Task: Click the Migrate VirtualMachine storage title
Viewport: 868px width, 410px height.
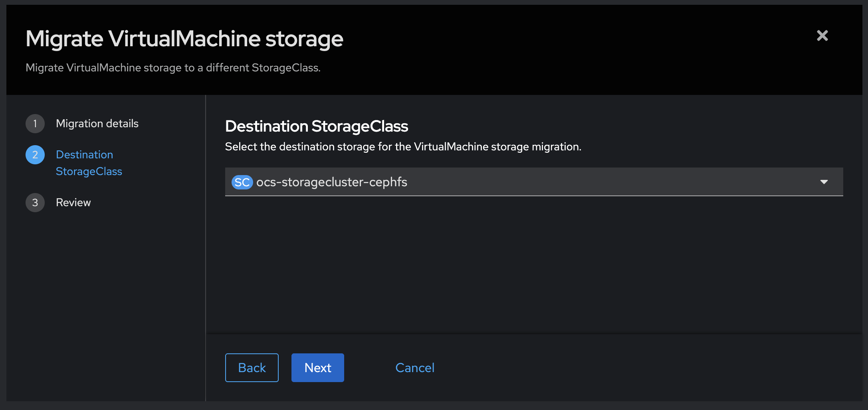Action: point(184,39)
